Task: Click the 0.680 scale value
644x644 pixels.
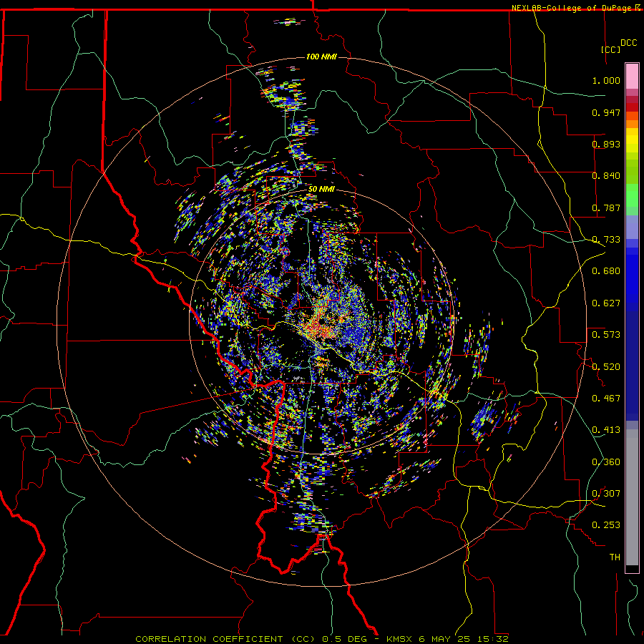Action: (606, 271)
